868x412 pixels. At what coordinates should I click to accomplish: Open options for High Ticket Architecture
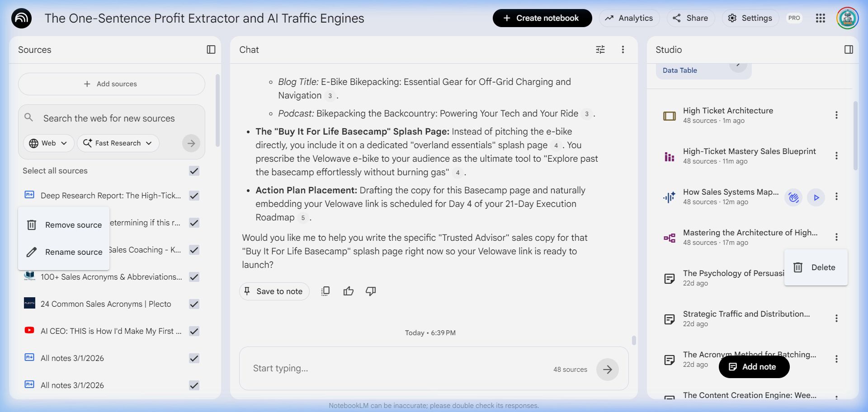coord(836,115)
